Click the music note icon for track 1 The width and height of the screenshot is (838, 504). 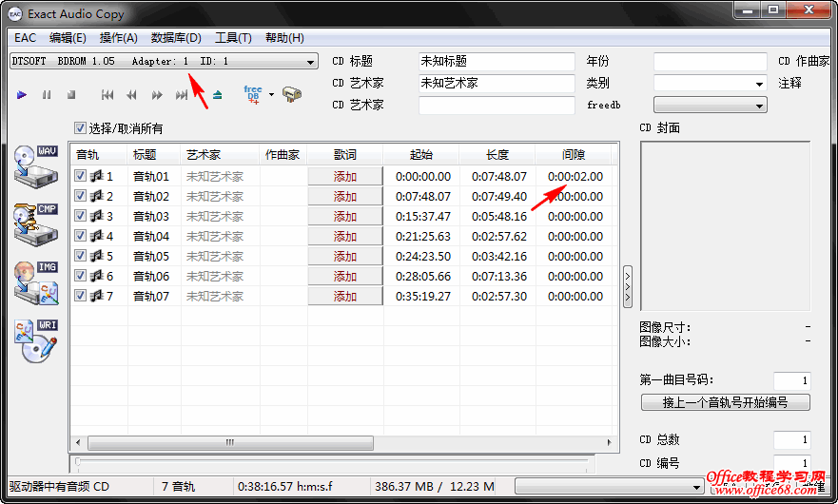tap(97, 176)
